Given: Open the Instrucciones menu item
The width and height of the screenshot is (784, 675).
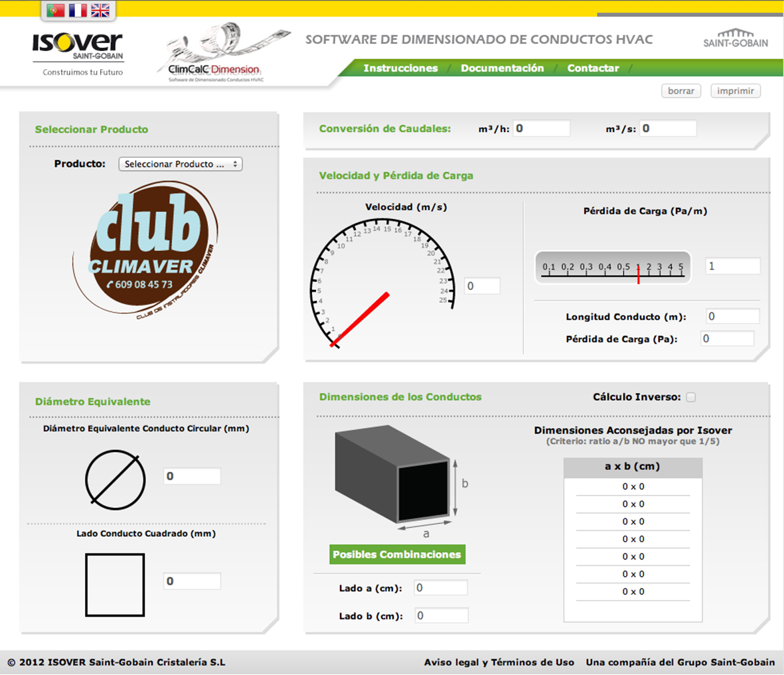Looking at the screenshot, I should tap(400, 68).
